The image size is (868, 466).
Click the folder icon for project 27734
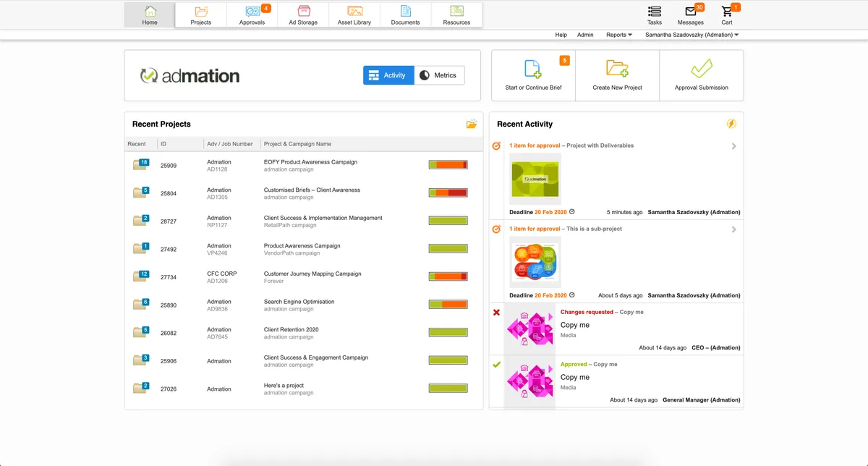pos(140,276)
